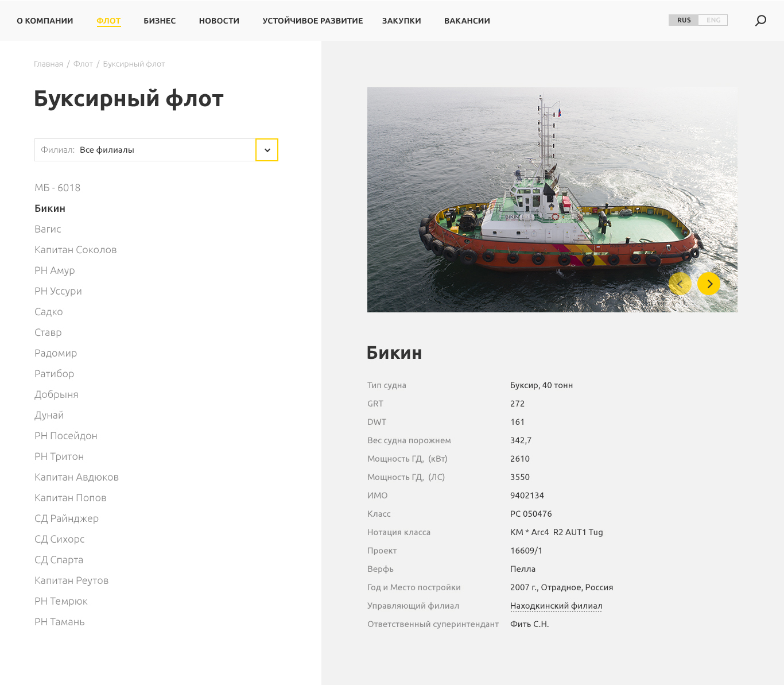Open the search magnifier icon

[760, 21]
